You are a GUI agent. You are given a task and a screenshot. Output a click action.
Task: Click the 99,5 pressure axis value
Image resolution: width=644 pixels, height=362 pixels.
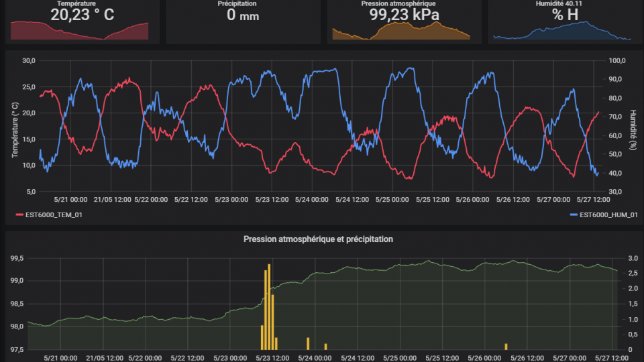tap(17, 259)
